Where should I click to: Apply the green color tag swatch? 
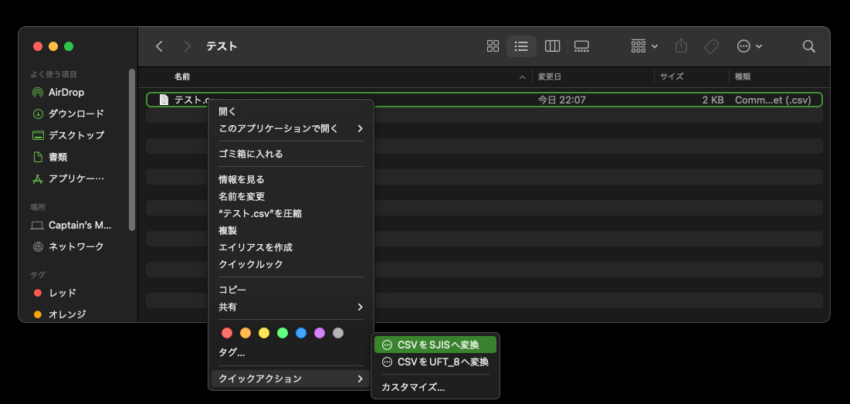click(x=282, y=332)
